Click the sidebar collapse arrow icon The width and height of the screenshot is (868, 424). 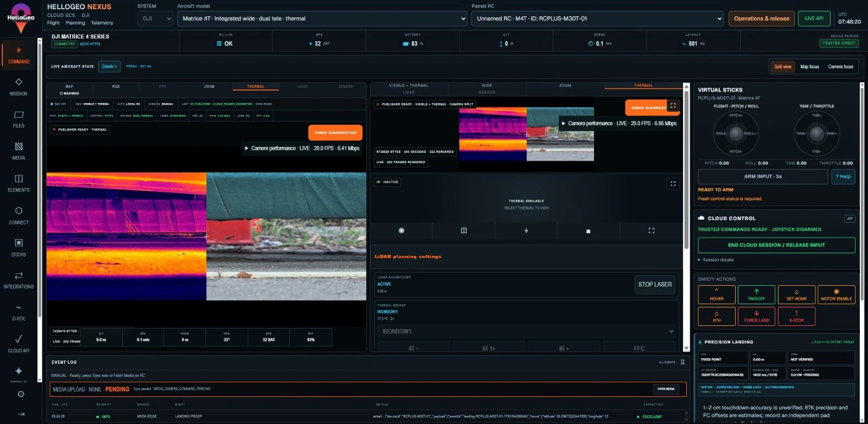tap(21, 414)
